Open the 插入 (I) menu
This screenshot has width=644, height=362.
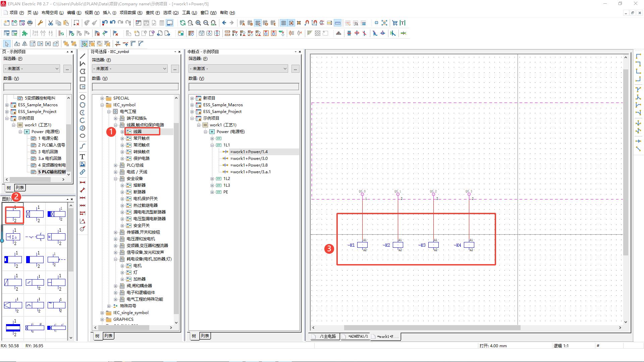pos(109,13)
